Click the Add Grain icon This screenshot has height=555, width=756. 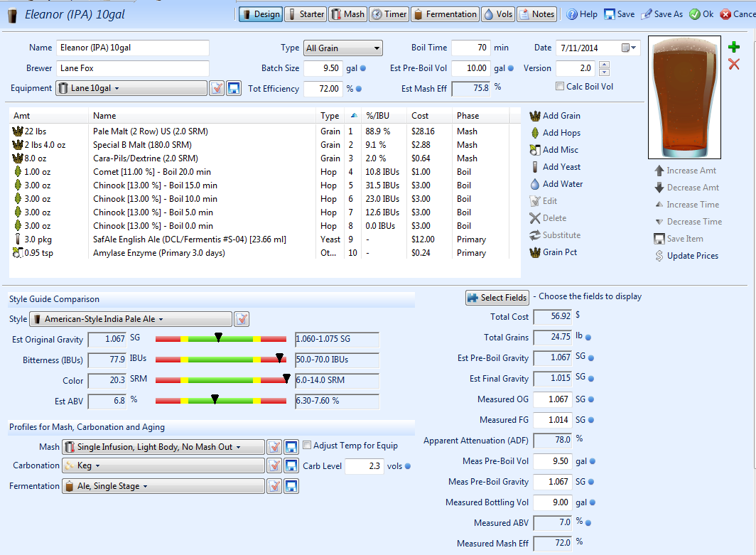click(x=535, y=116)
